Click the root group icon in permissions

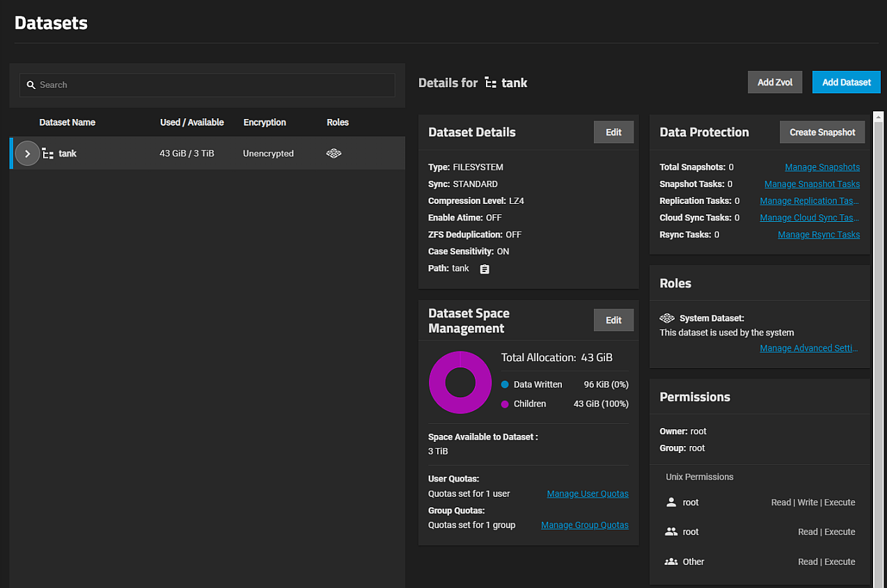pyautogui.click(x=671, y=532)
